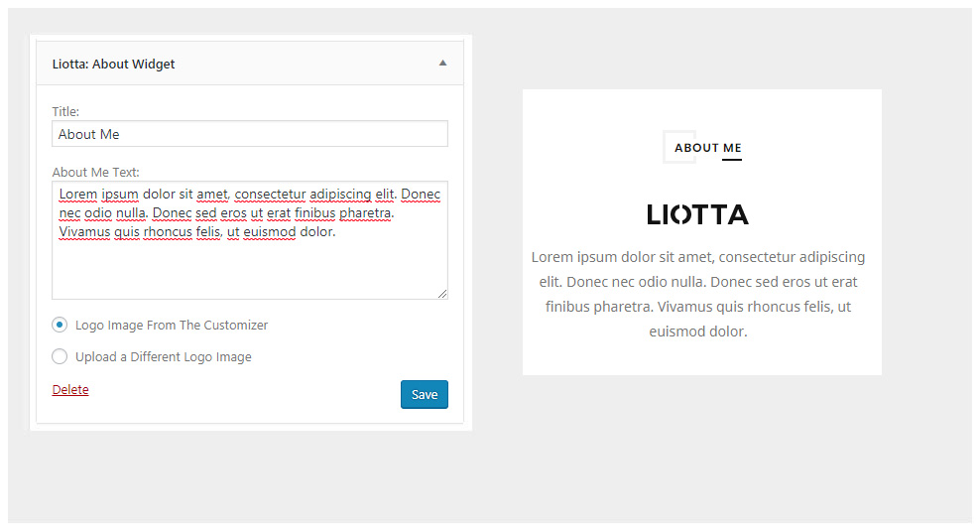Image resolution: width=980 pixels, height=531 pixels.
Task: Click the "Logo Image From The Customizer" label text
Action: click(172, 325)
